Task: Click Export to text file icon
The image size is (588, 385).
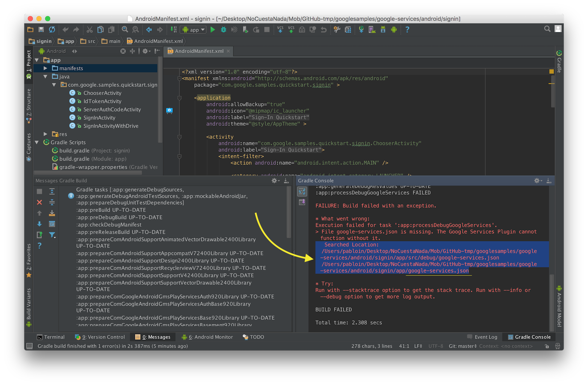Action: [40, 235]
